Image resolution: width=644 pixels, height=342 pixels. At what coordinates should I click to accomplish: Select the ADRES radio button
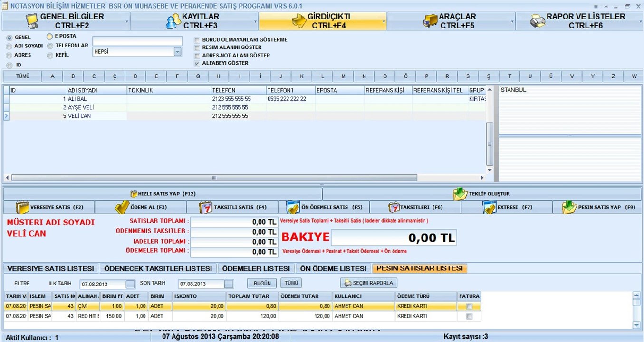(9, 55)
